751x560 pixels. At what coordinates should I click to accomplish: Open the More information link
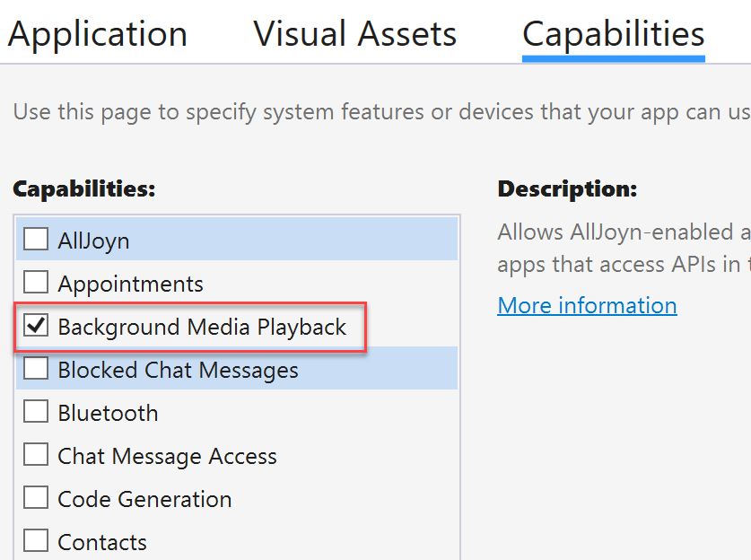(587, 305)
